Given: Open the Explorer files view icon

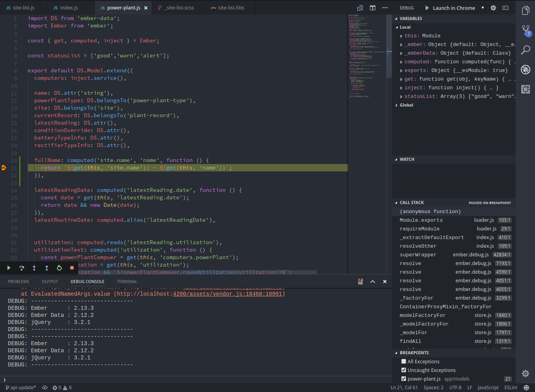Looking at the screenshot, I should click(x=526, y=11).
